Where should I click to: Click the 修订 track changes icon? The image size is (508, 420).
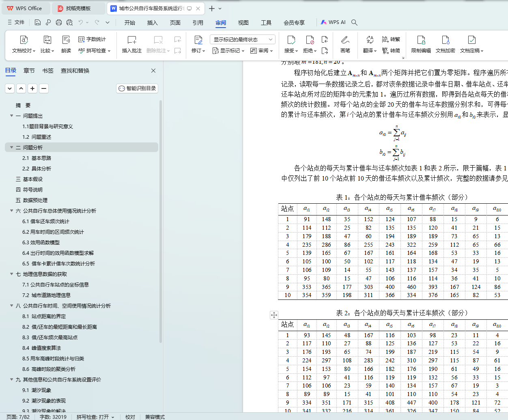198,40
